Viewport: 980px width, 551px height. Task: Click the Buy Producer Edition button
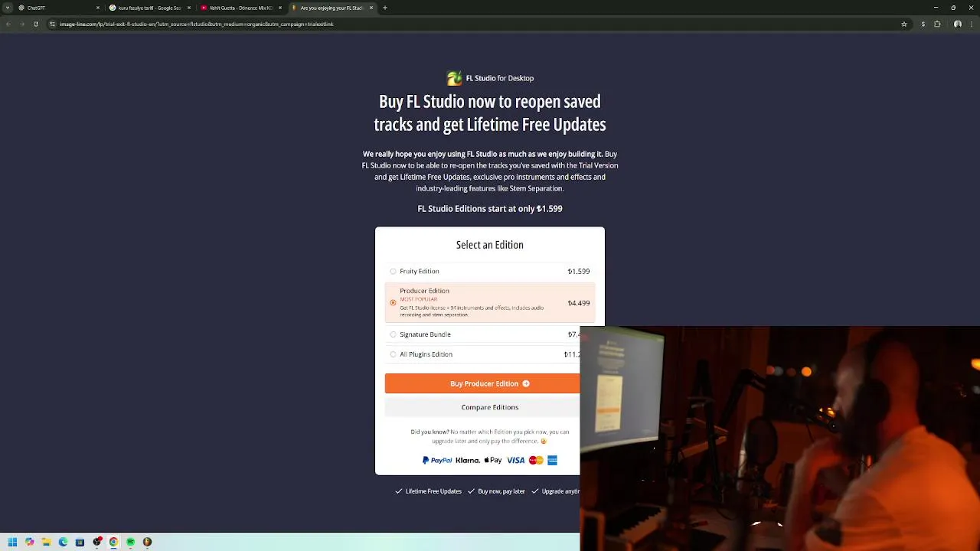pos(482,383)
